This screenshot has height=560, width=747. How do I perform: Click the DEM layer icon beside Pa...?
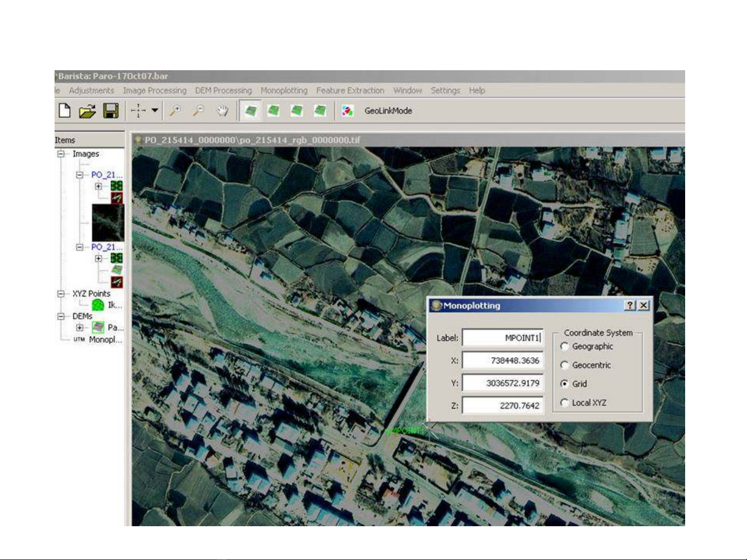pyautogui.click(x=98, y=328)
